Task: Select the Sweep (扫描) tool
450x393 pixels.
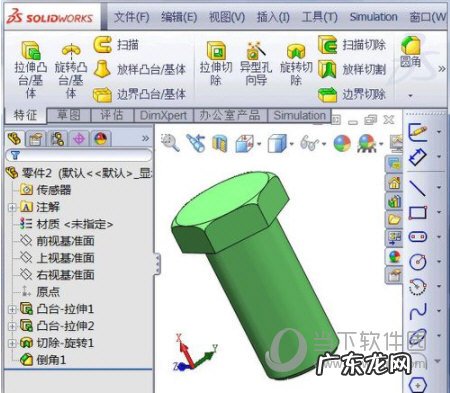Action: pyautogui.click(x=116, y=45)
